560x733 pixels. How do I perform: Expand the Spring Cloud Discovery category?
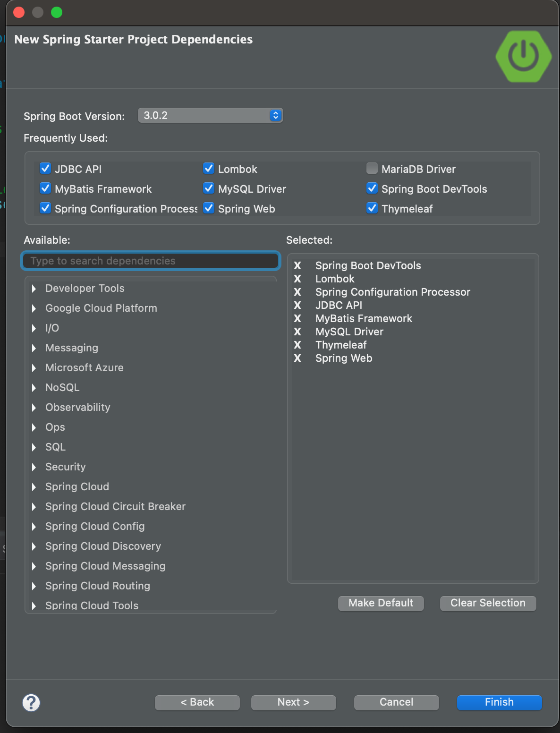click(34, 546)
